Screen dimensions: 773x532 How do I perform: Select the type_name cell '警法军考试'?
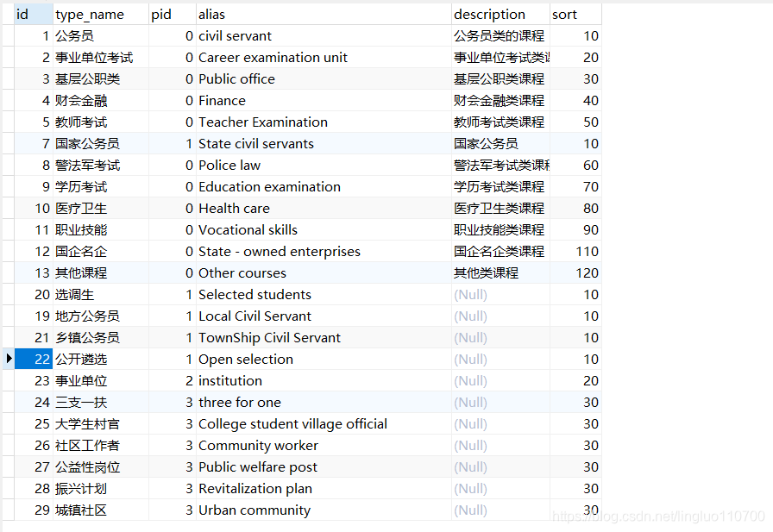click(x=101, y=165)
